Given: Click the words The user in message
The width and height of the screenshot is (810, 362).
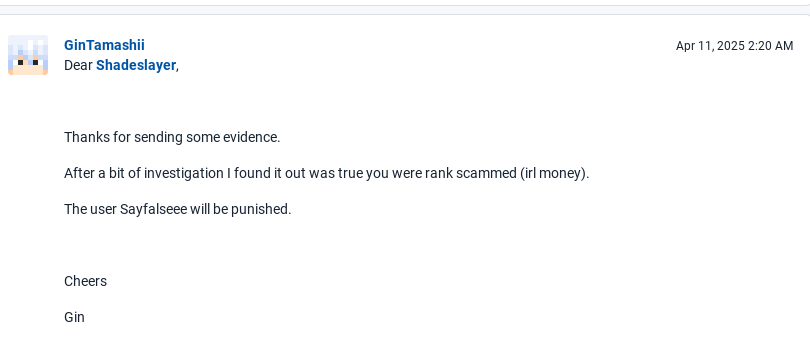Looking at the screenshot, I should (x=90, y=209).
